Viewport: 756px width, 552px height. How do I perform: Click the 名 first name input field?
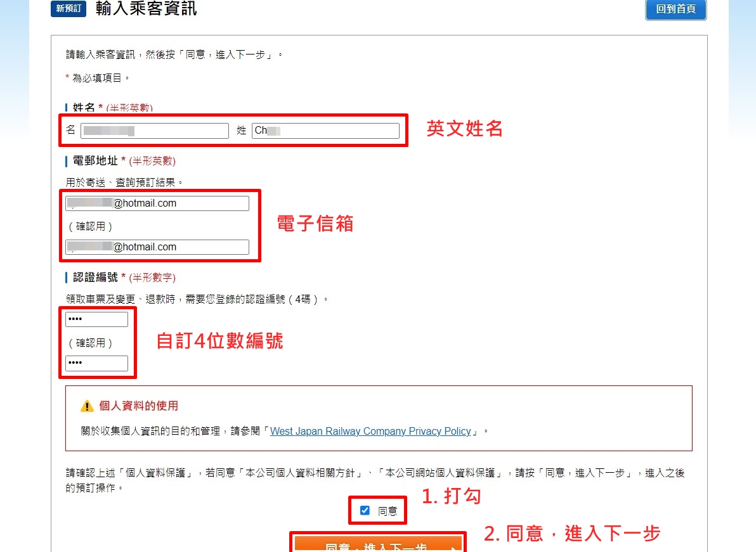click(154, 131)
